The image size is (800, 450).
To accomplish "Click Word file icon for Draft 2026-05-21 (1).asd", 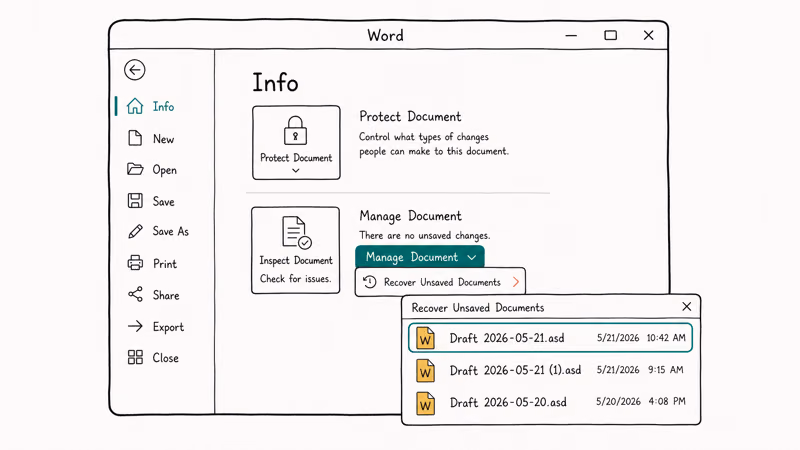I will (x=425, y=370).
